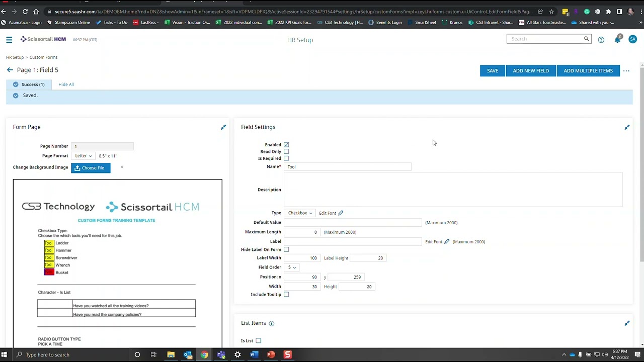Click ADD NEW FIELD button
Viewport: 644px width, 362px height.
point(531,71)
